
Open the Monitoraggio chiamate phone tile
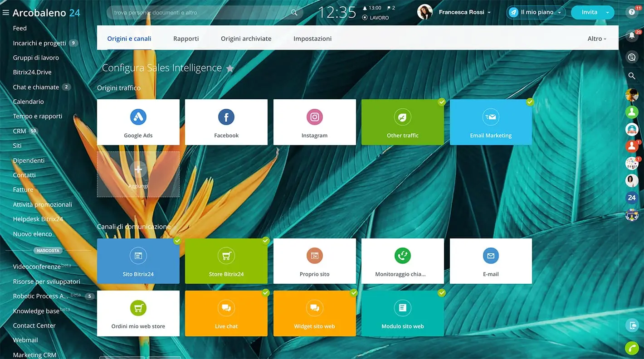coord(403,261)
